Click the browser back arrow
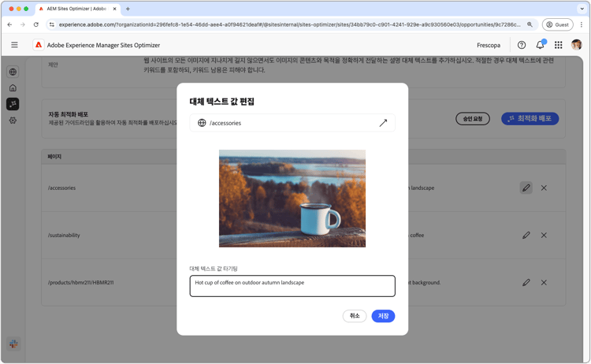The height and width of the screenshot is (364, 591). [x=9, y=24]
